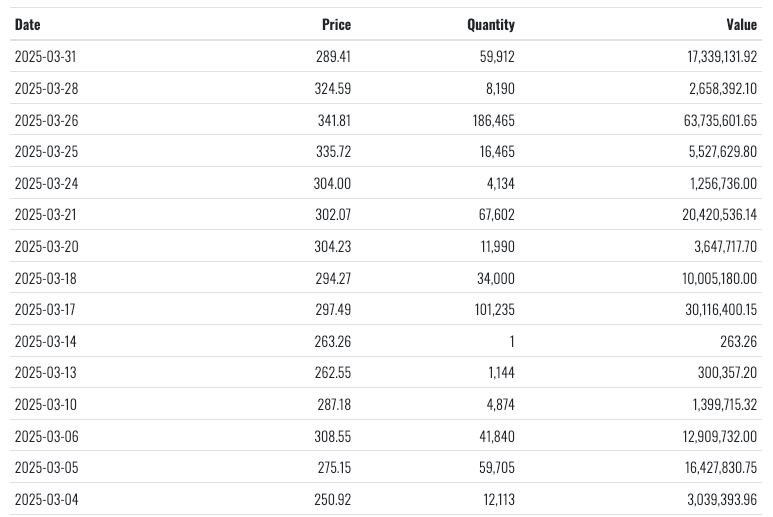This screenshot has width=773, height=517.
Task: Click the Quantity column header
Action: [x=490, y=24]
